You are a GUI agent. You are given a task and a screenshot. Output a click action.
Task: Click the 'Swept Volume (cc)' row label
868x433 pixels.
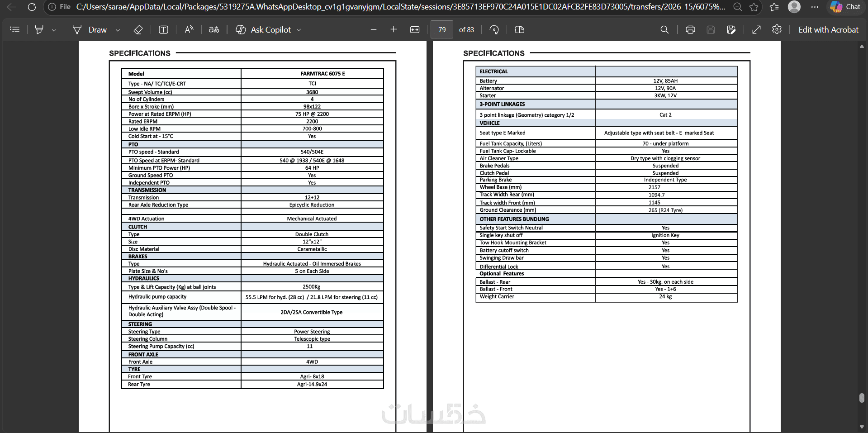pos(150,92)
